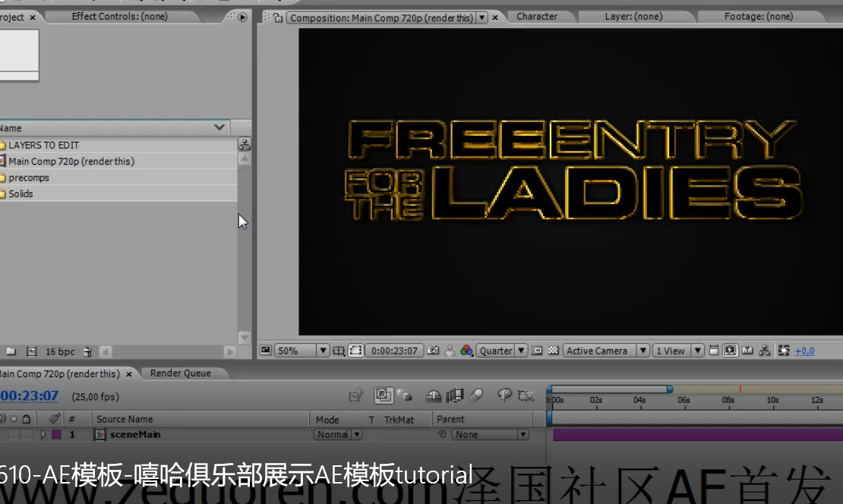Click Always Preview This View icon
Image resolution: width=843 pixels, height=504 pixels.
266,351
